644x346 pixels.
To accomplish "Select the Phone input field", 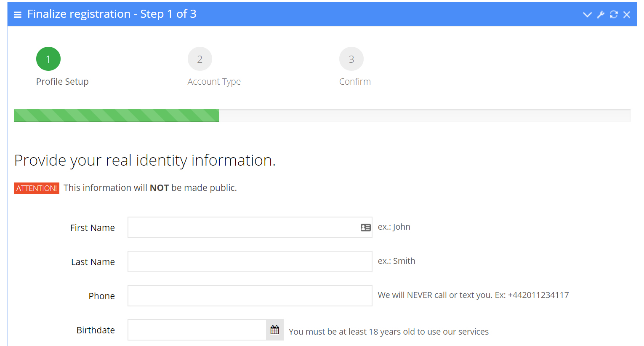I will (250, 296).
